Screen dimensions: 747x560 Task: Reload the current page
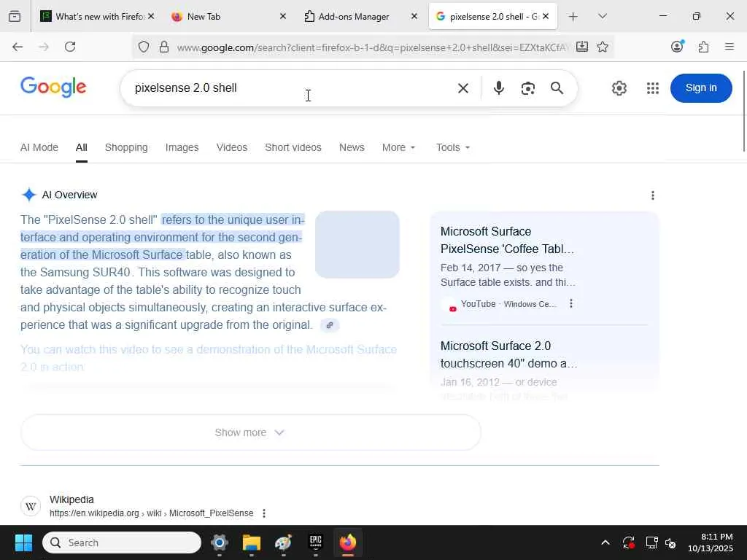[70, 47]
